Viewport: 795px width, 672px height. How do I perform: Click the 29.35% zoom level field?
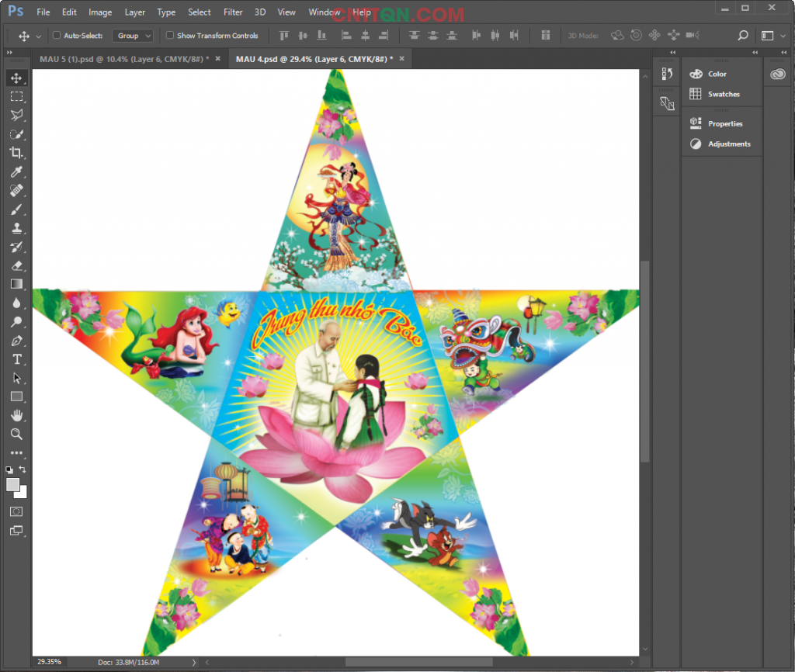pos(49,662)
